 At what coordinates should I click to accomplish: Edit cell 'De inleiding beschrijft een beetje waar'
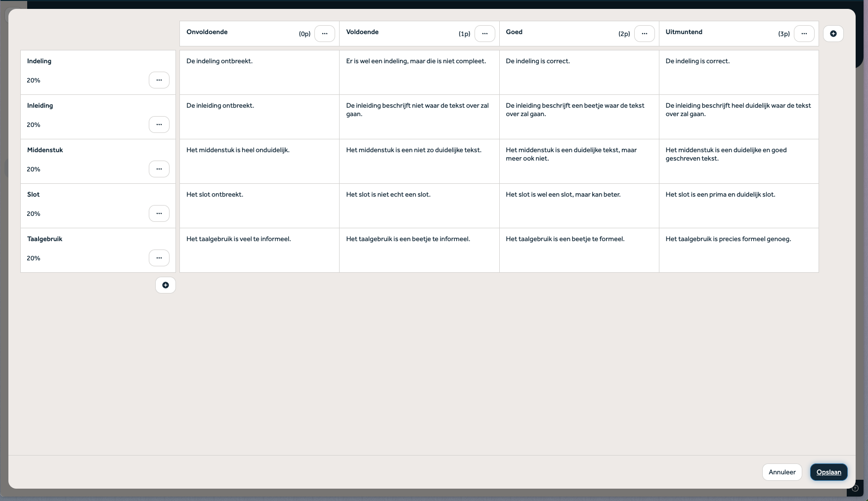[579, 117]
